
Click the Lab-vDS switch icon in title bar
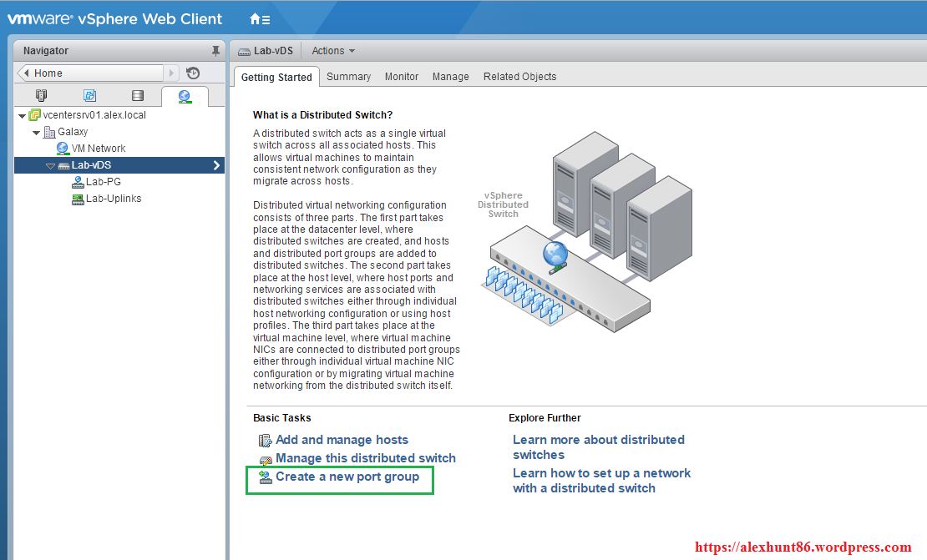pos(245,51)
